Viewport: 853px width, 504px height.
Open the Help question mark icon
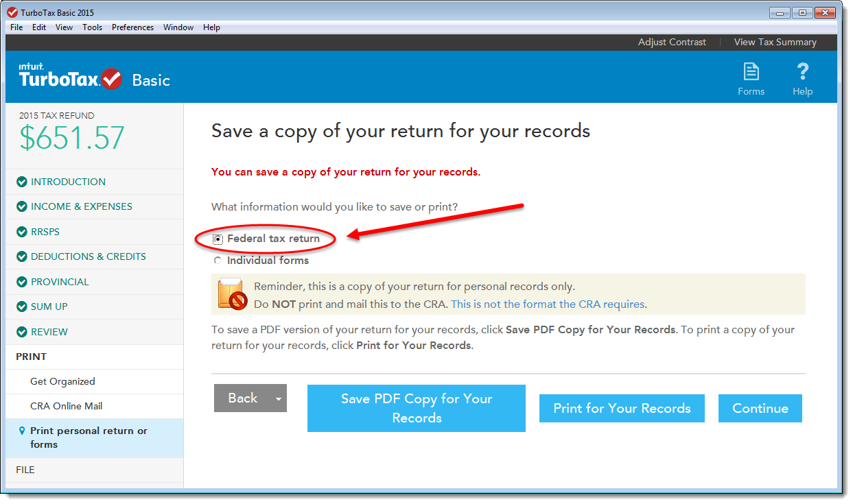pos(802,71)
